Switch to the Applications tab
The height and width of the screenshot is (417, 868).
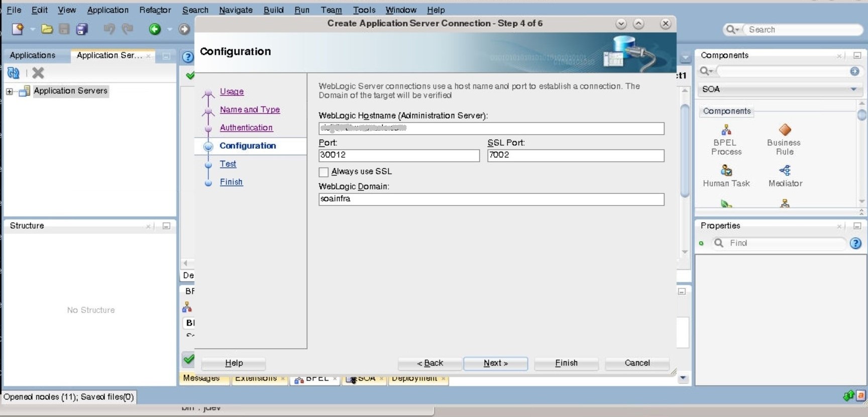33,55
